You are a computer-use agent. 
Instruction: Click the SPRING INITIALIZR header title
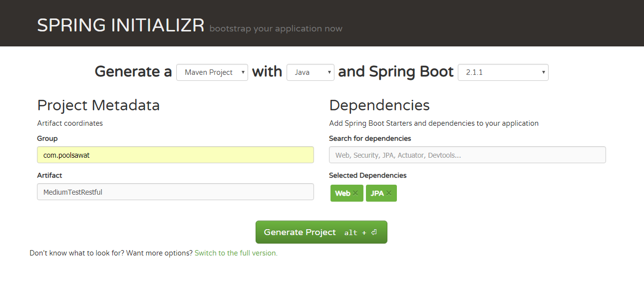click(121, 25)
